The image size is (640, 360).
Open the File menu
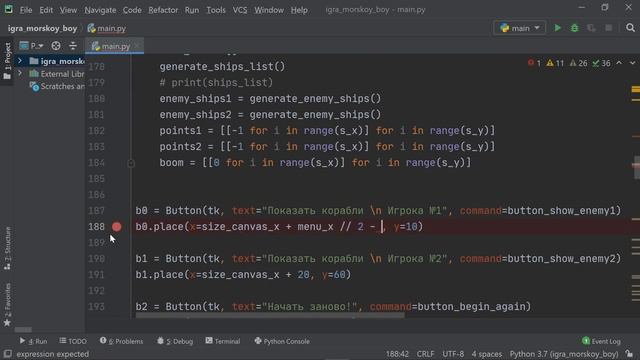tap(26, 10)
